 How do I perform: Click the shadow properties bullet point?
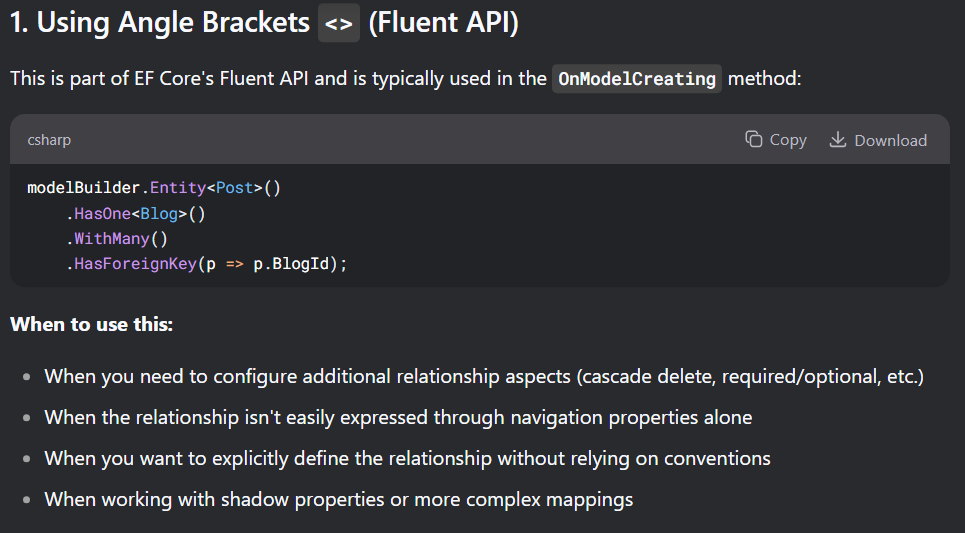tap(338, 499)
